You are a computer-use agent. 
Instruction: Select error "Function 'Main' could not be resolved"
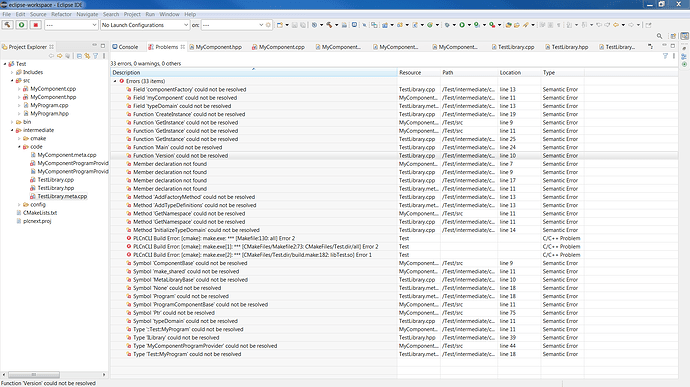(177, 147)
